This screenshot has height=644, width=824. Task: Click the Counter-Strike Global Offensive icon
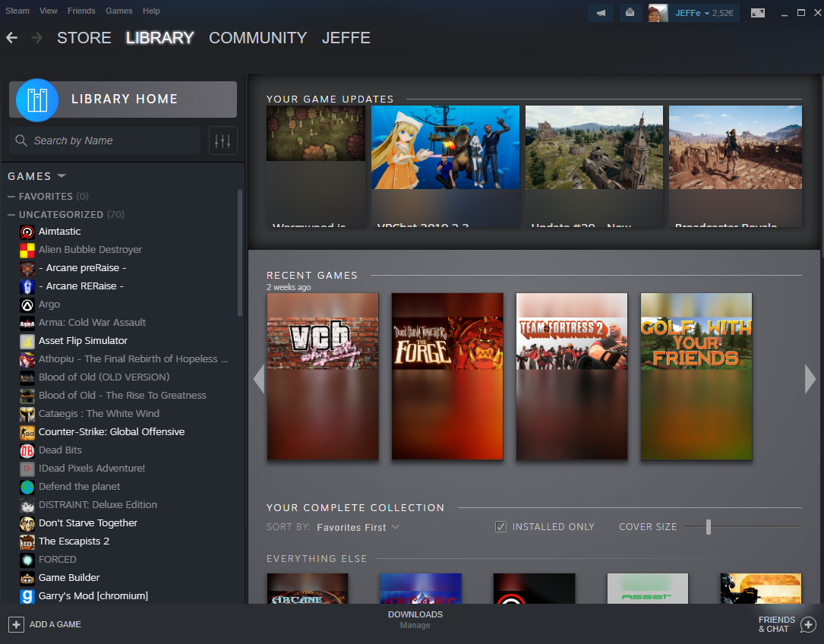(27, 432)
